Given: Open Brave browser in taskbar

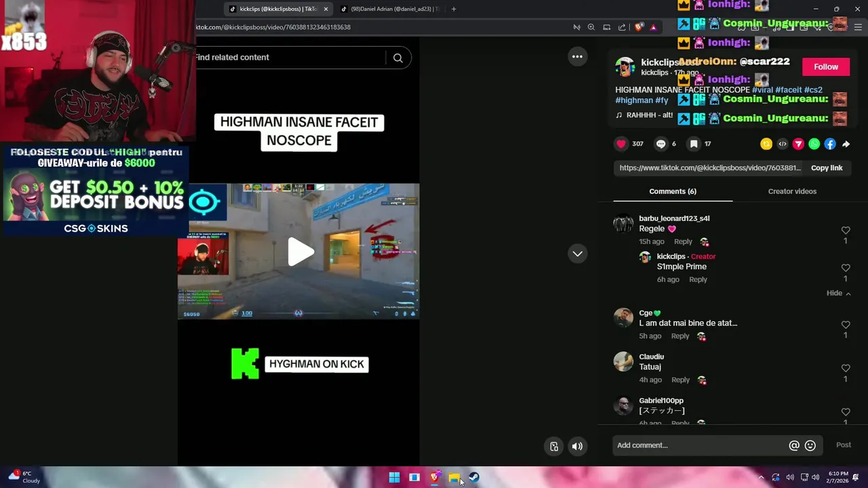Looking at the screenshot, I should coord(435,477).
